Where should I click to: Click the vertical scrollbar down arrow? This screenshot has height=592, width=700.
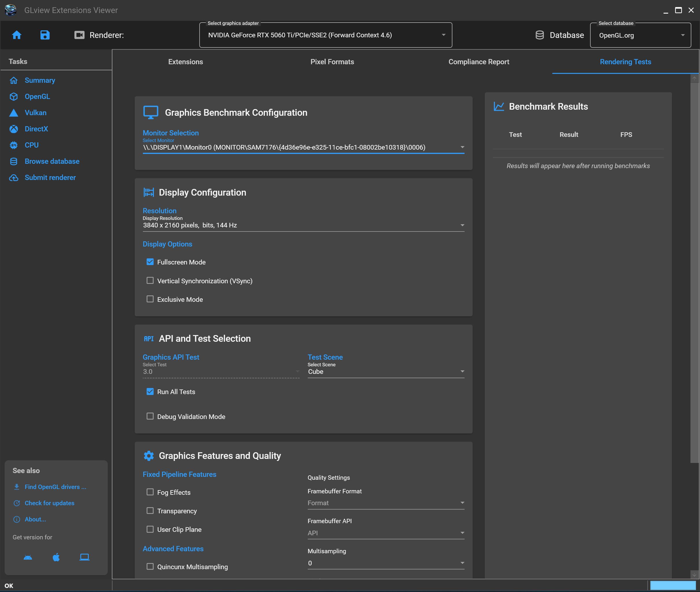(x=694, y=575)
